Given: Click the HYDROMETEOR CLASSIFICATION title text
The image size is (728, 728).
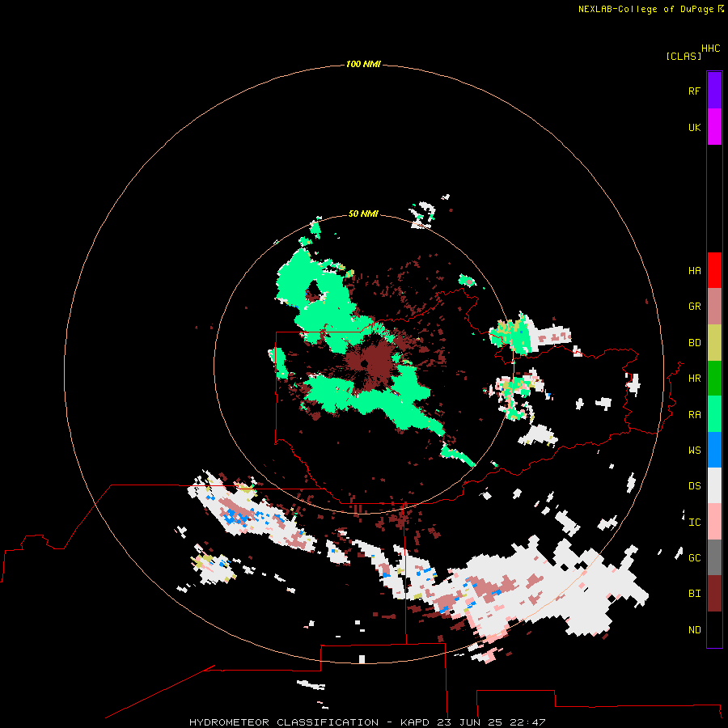Looking at the screenshot, I should 284,722.
